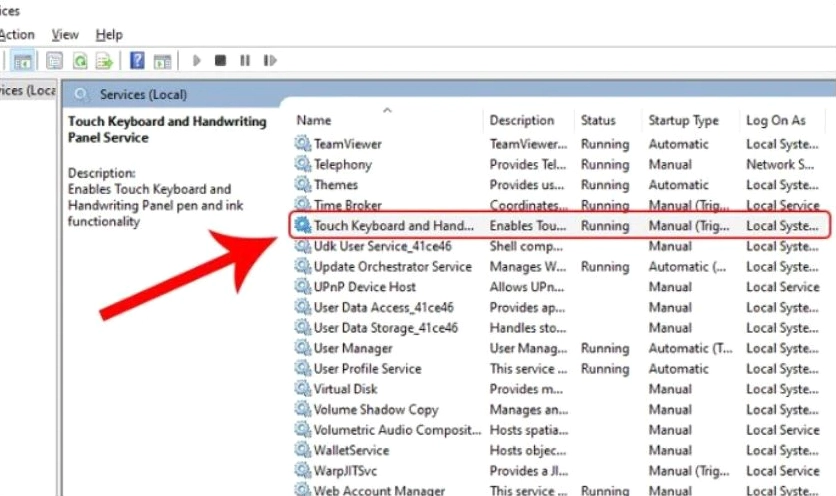Click 'Manages W...' description of Update Orchestrator
Screen dimensions: 836x496
(528, 267)
